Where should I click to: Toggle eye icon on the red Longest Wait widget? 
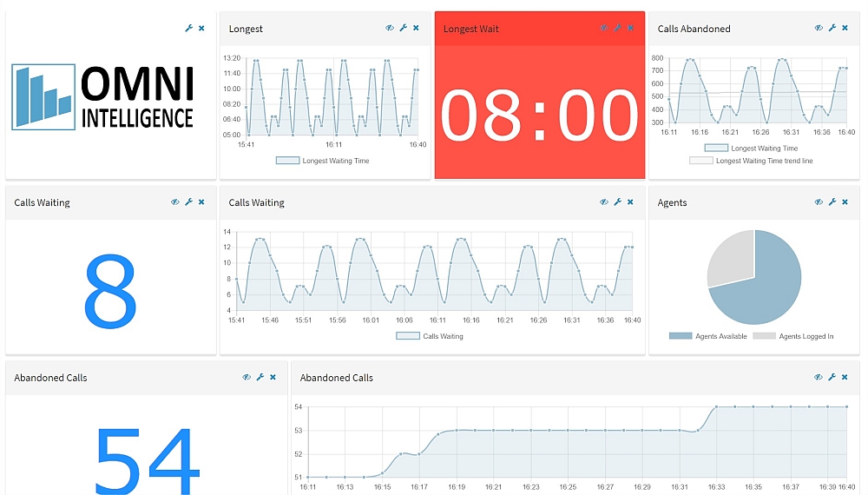pyautogui.click(x=604, y=28)
